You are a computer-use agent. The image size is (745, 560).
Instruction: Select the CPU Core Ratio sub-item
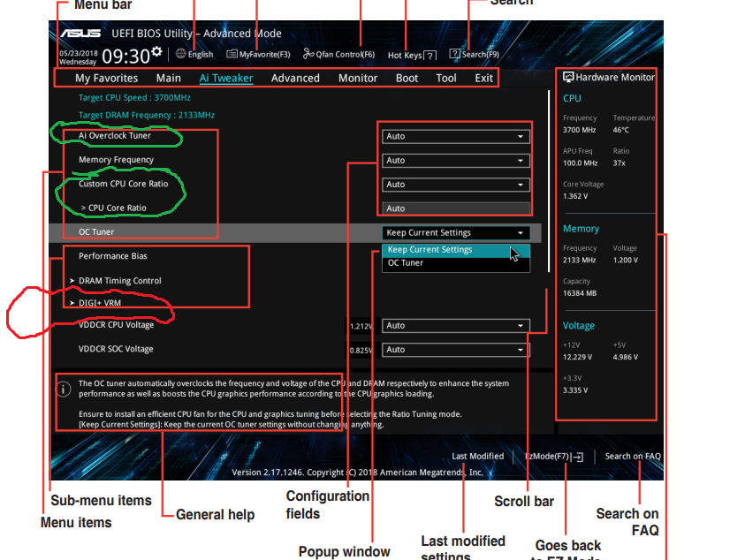click(x=113, y=208)
